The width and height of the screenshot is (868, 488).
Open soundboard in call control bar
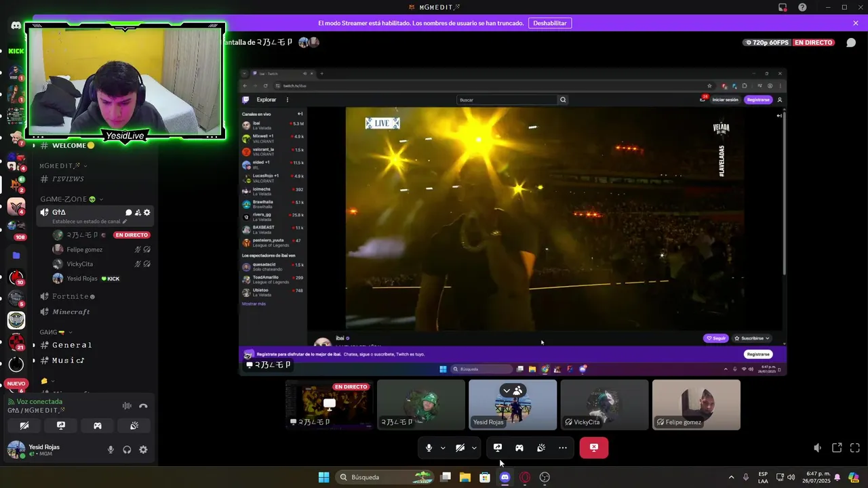coord(541,448)
